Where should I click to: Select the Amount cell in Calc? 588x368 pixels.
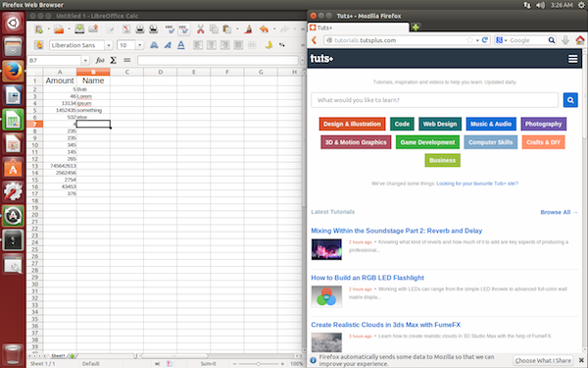(x=60, y=80)
